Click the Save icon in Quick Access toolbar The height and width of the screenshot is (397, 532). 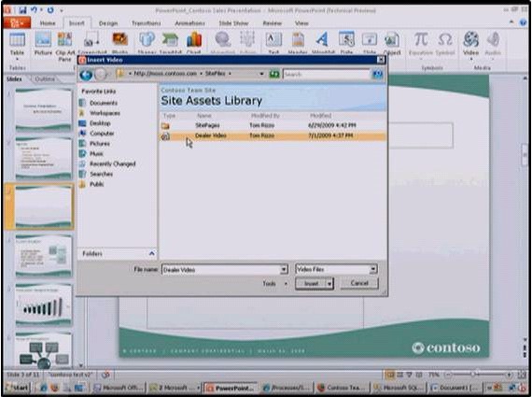tap(22, 10)
